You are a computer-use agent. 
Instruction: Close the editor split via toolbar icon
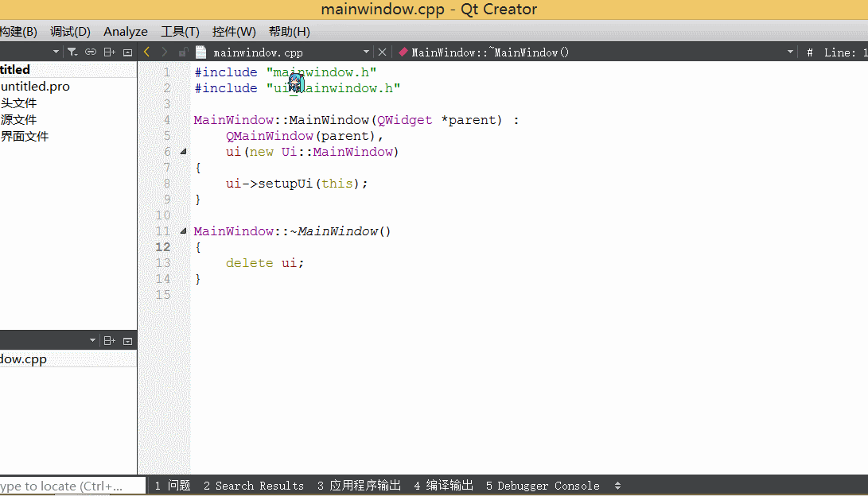[127, 51]
